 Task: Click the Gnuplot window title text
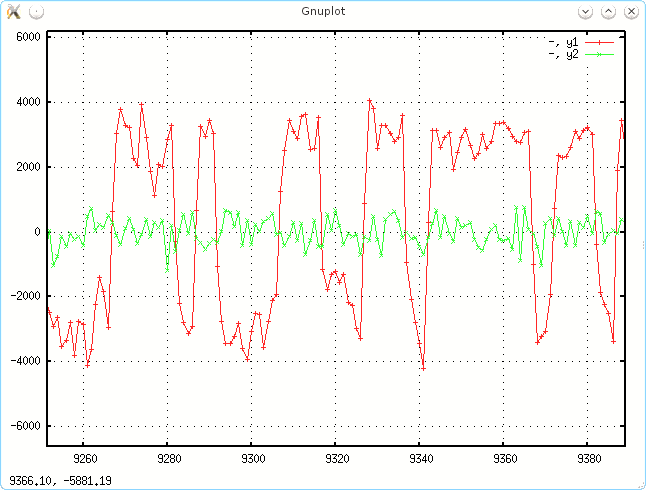point(323,12)
